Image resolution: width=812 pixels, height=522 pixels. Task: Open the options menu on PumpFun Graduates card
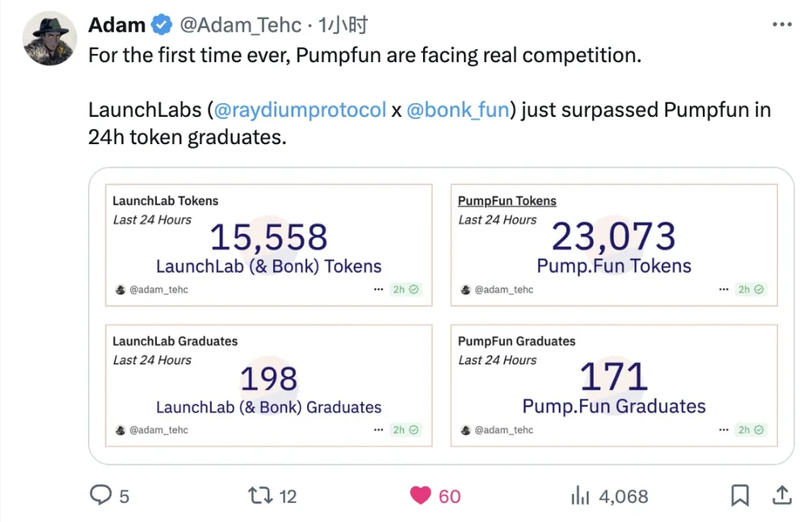tap(723, 429)
